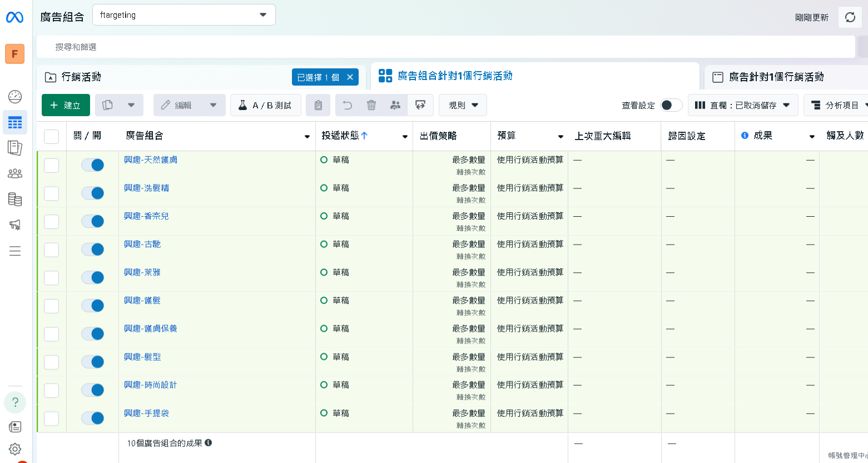
Task: Open the ftargeting account dropdown
Action: coord(183,15)
